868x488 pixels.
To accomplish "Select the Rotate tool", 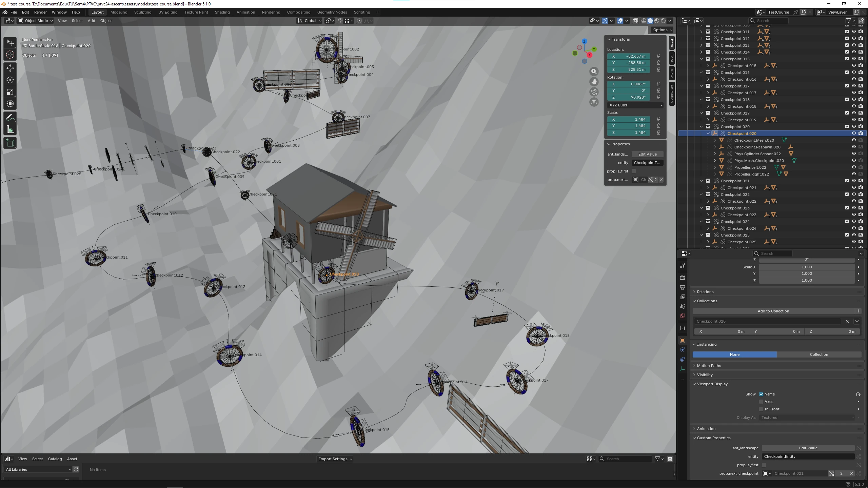I will pyautogui.click(x=10, y=80).
